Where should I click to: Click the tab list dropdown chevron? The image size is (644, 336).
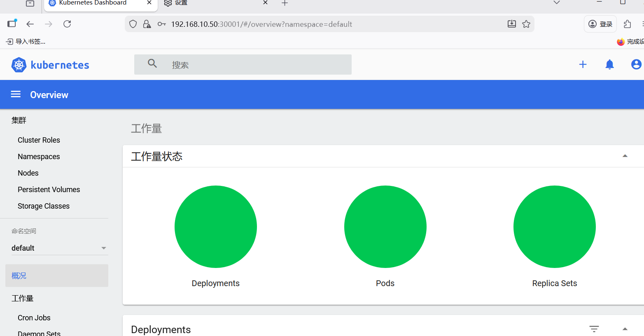557,2
